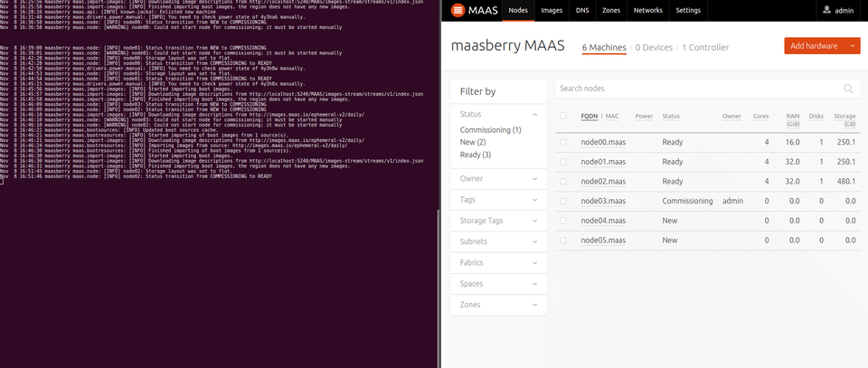Click the admin user icon
The width and height of the screenshot is (868, 368).
click(826, 10)
